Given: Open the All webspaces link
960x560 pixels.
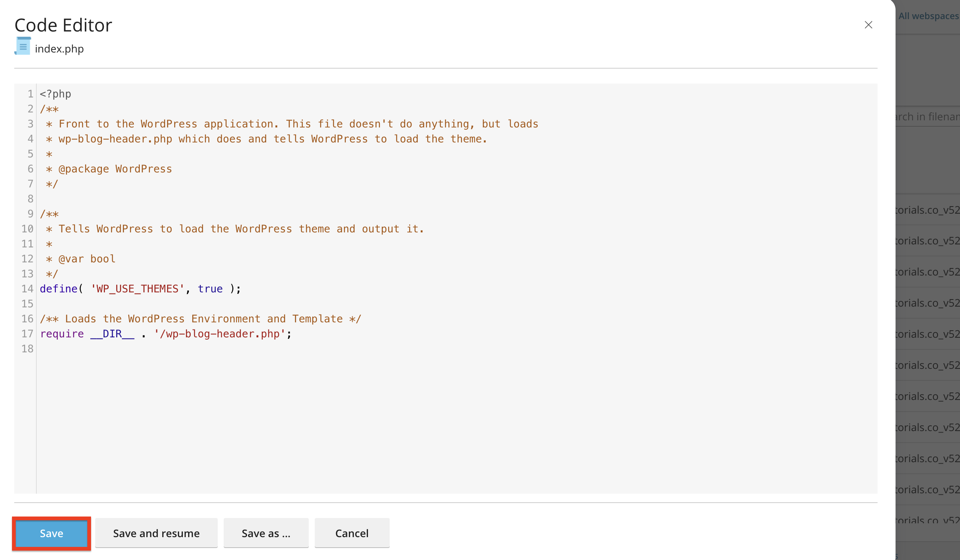Looking at the screenshot, I should tap(929, 16).
